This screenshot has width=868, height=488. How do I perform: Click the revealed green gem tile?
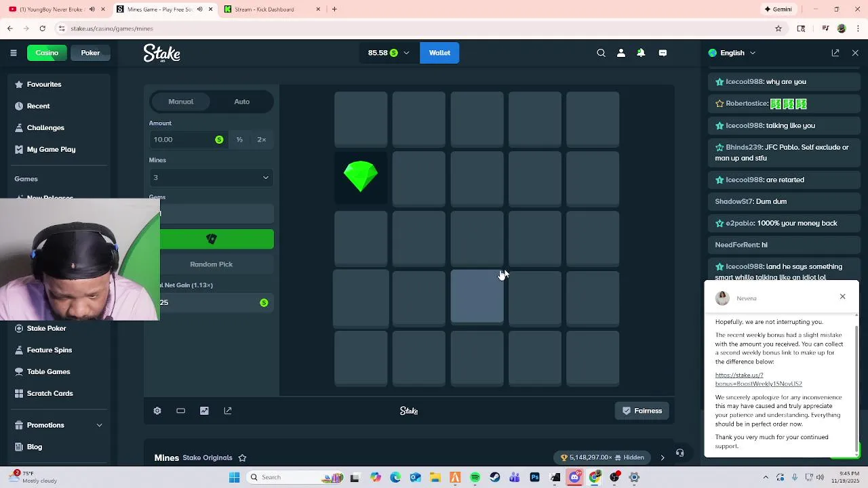361,178
